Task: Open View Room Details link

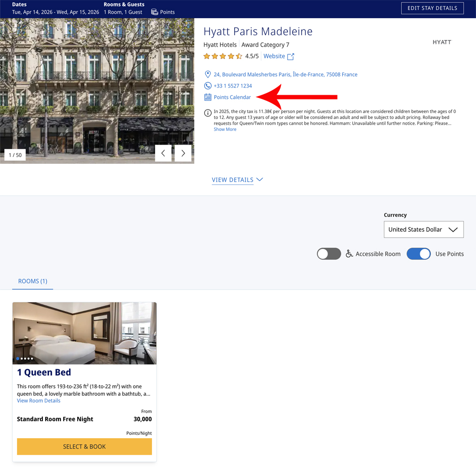Action: pyautogui.click(x=39, y=401)
